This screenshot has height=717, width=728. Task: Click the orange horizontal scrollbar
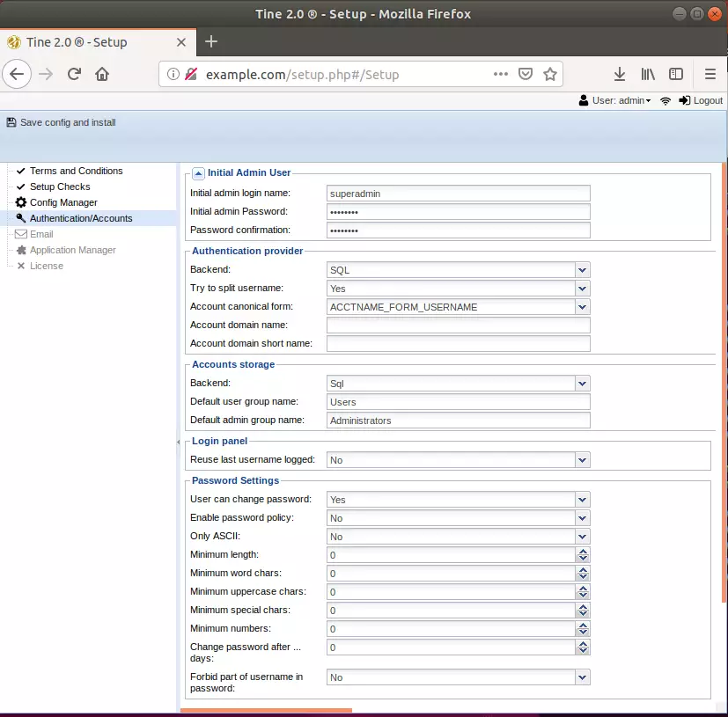point(266,710)
